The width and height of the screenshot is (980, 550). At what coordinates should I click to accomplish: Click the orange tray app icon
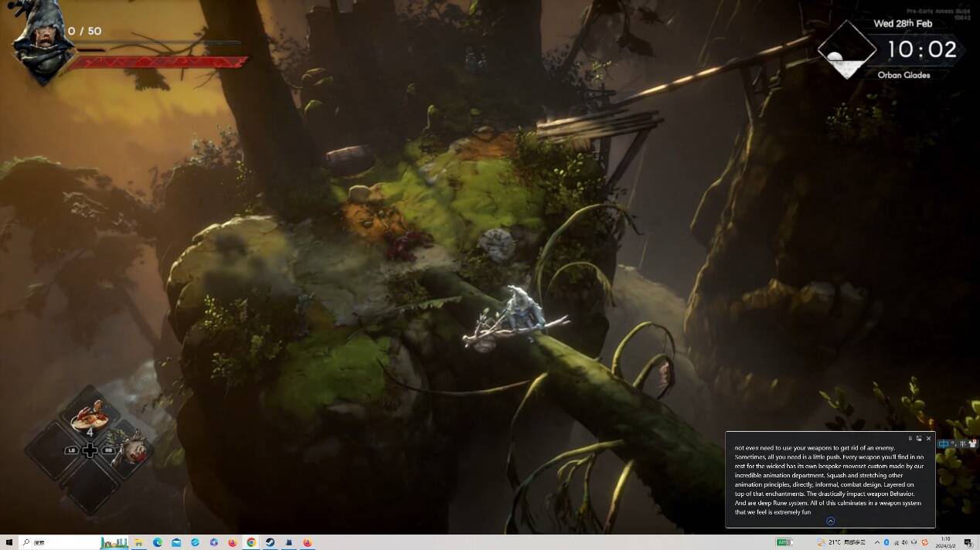click(925, 542)
